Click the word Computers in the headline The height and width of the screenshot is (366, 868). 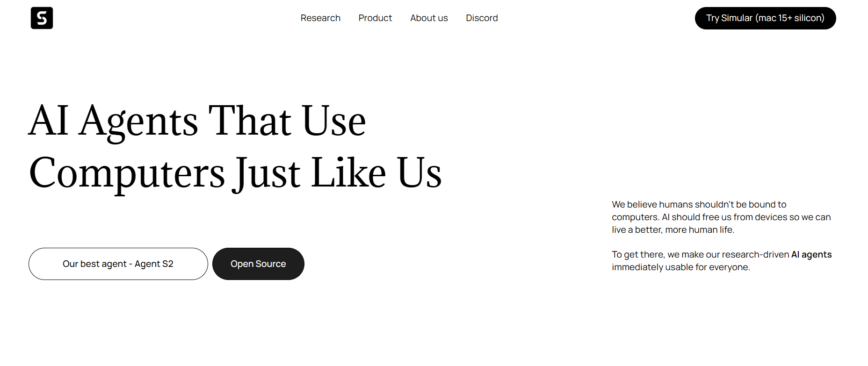(127, 173)
